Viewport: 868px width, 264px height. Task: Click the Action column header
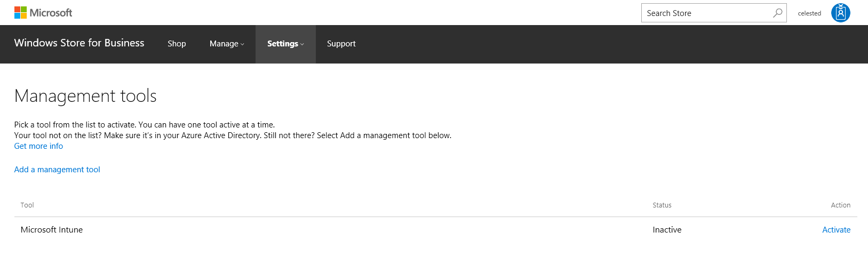[841, 205]
